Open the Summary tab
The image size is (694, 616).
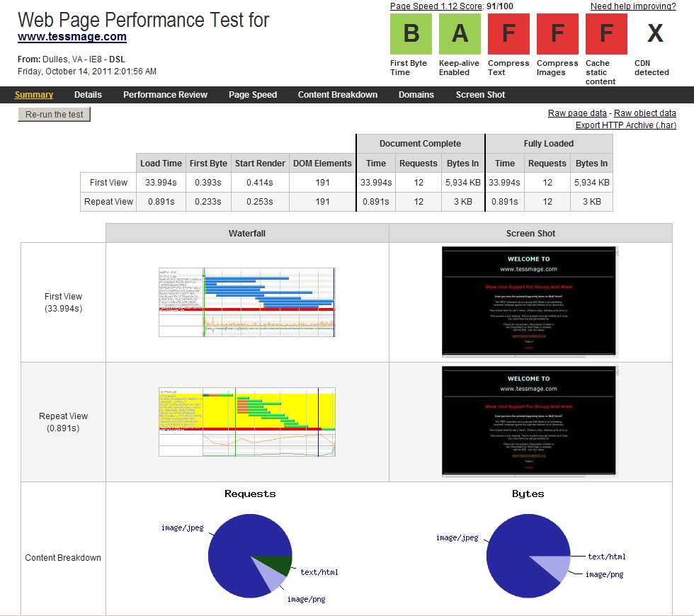point(34,95)
